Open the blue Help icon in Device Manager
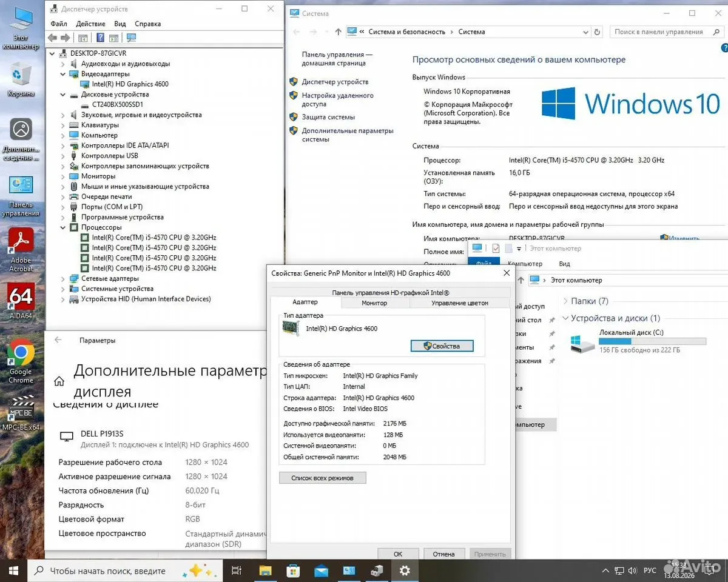The image size is (728, 582). 100,38
